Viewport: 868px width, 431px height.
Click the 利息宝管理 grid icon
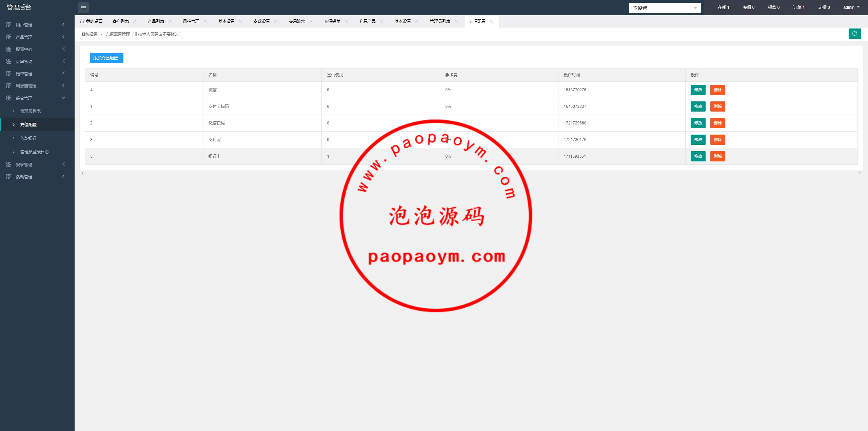click(9, 86)
